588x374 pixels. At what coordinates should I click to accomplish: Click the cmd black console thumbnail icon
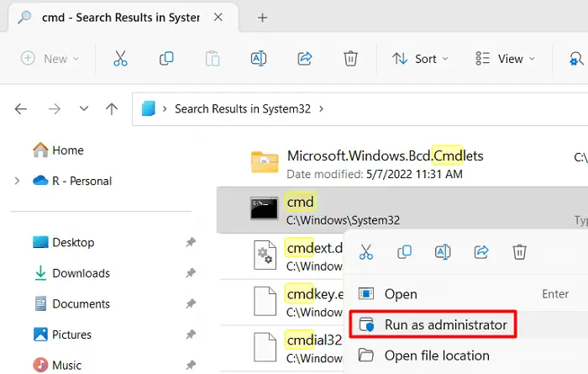pos(265,208)
